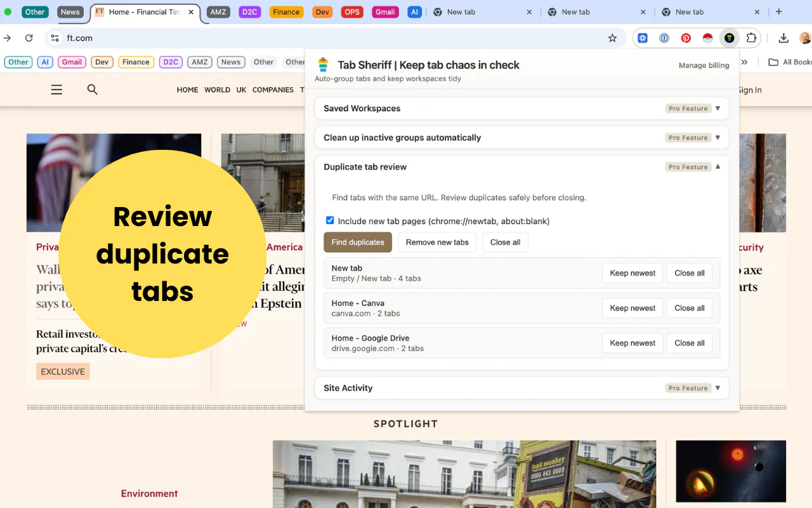Screen dimensions: 812x508
Task: Close all Home - Google Drive tabs
Action: 690,343
